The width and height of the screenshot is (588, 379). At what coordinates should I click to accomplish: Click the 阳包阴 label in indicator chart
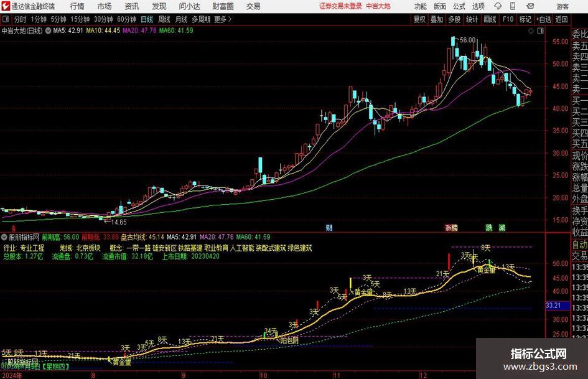(289, 340)
